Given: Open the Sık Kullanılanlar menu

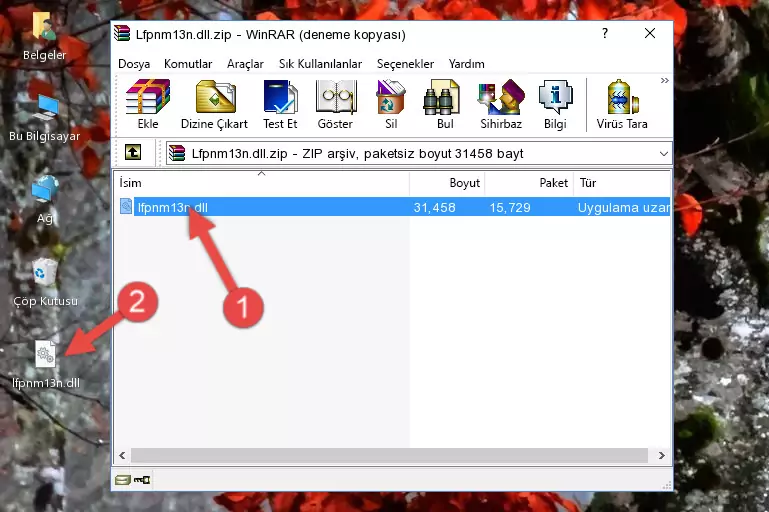Looking at the screenshot, I should (320, 64).
